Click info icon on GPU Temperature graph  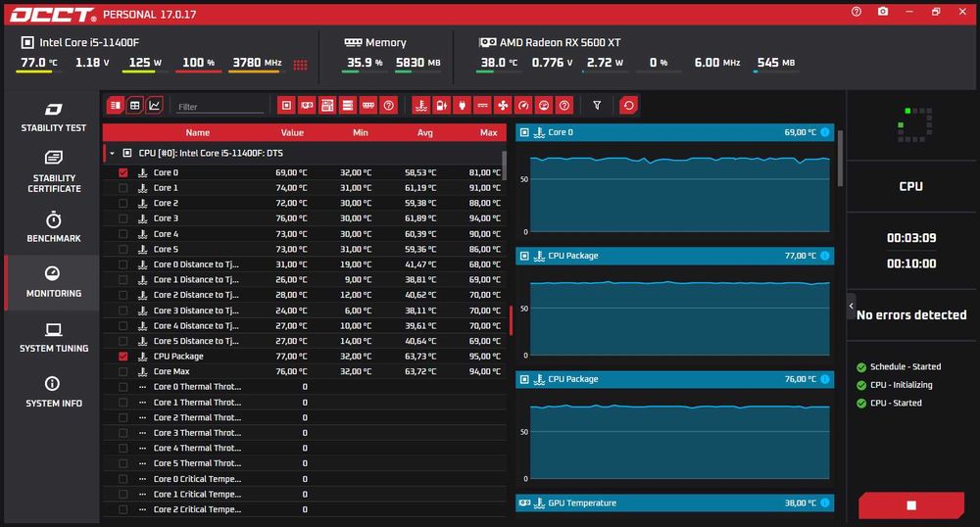825,503
